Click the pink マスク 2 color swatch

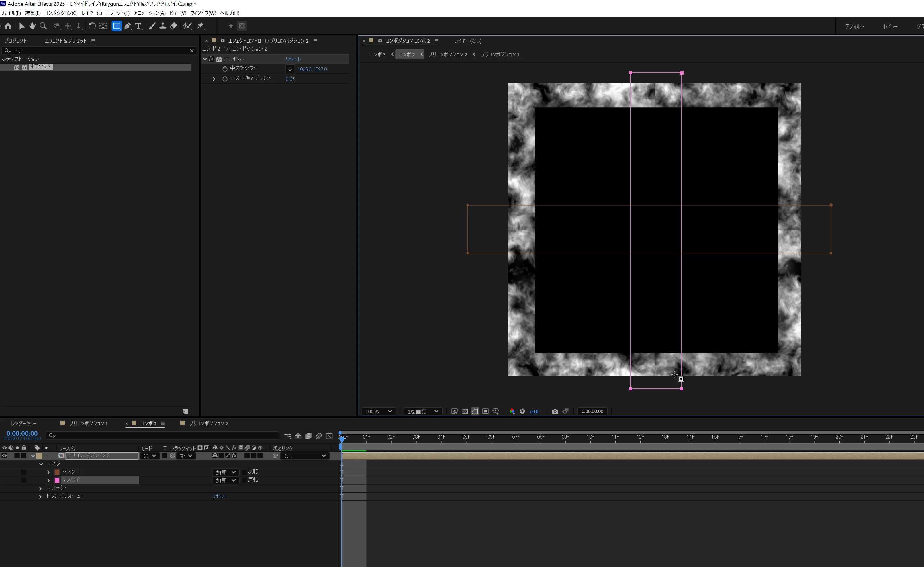(x=57, y=480)
